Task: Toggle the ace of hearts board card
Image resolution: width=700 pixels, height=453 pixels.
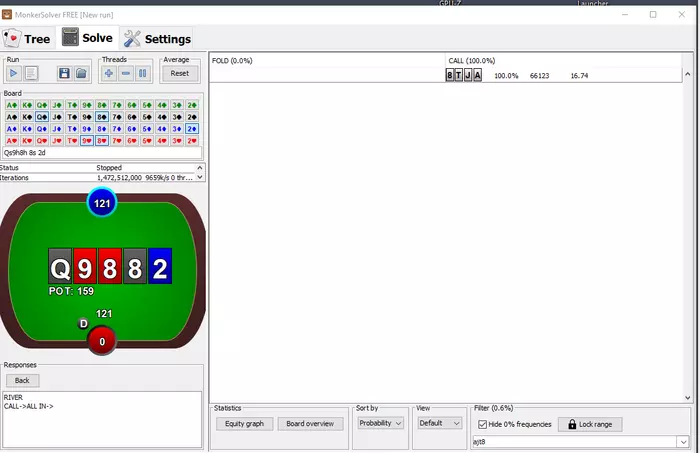Action: pos(12,141)
